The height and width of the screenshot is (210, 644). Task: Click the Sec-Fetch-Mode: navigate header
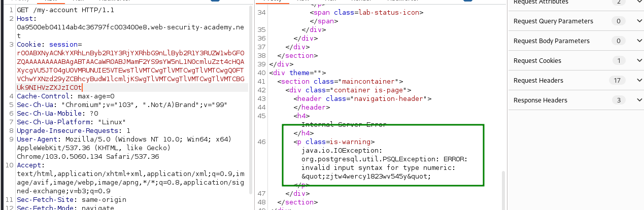pyautogui.click(x=66, y=208)
